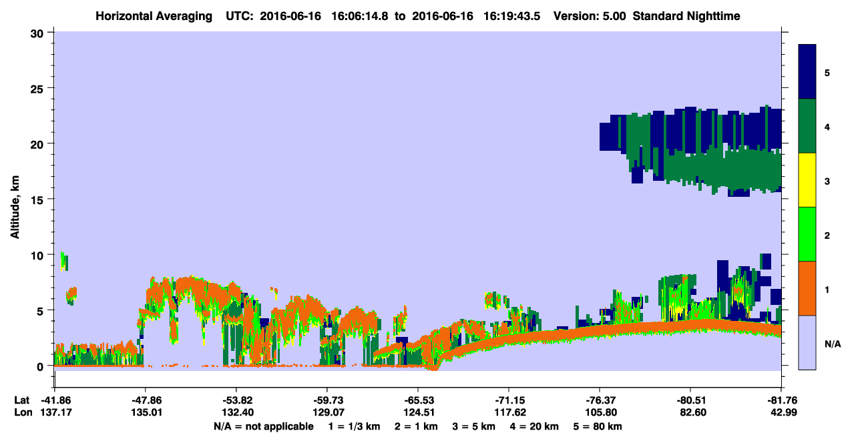Click latitude value -76.37
Screen dimensions: 868x445
tap(599, 400)
